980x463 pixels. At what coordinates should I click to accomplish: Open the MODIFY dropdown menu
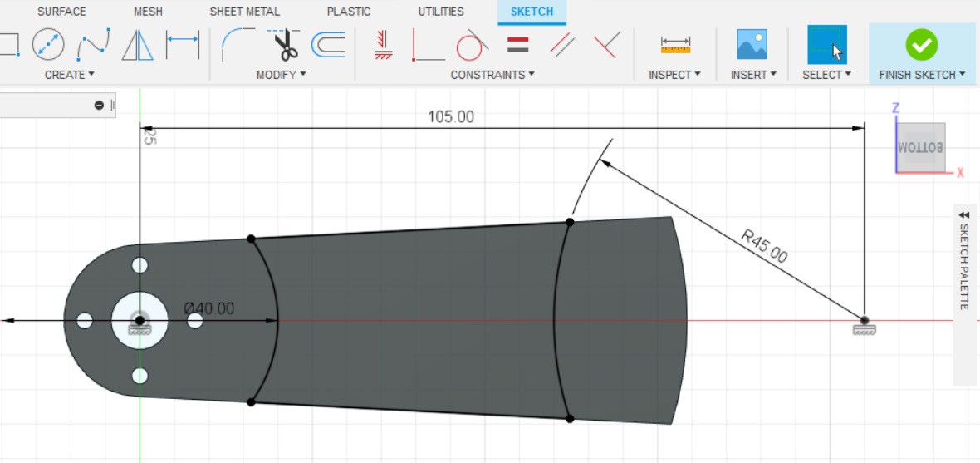[282, 75]
